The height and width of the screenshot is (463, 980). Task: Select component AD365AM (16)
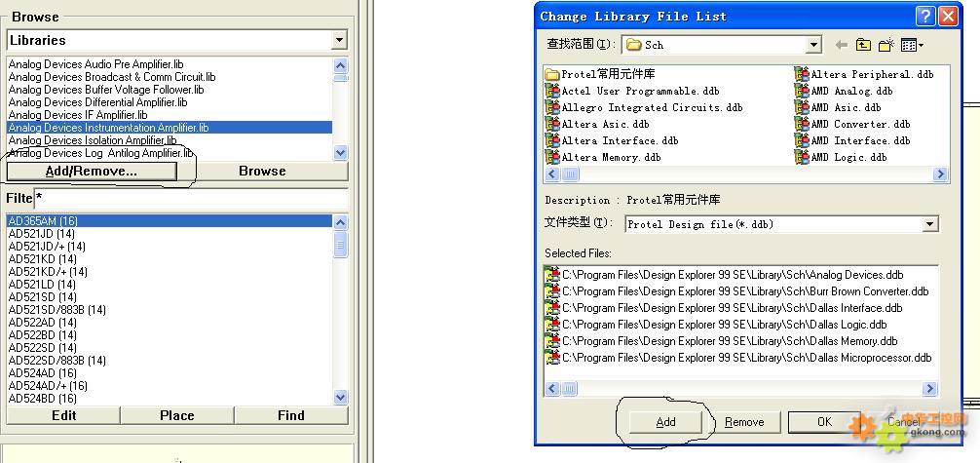click(170, 221)
